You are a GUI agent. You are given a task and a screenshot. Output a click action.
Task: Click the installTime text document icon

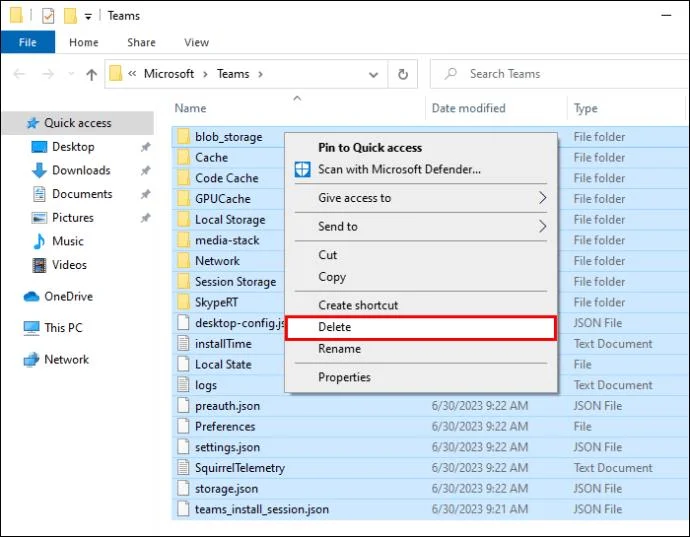[x=184, y=343]
